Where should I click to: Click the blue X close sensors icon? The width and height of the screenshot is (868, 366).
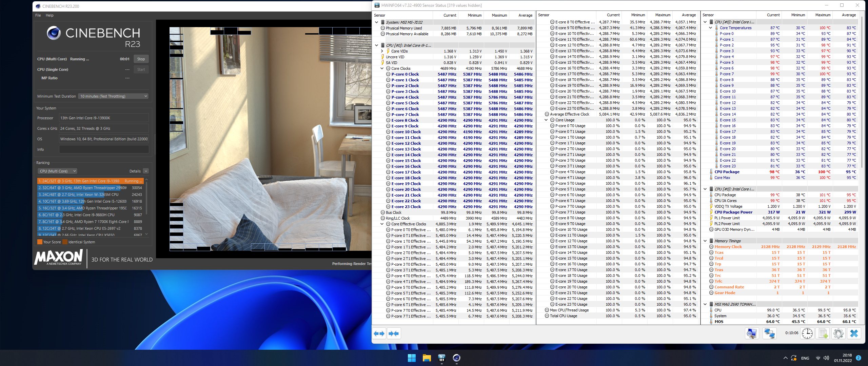click(x=854, y=333)
